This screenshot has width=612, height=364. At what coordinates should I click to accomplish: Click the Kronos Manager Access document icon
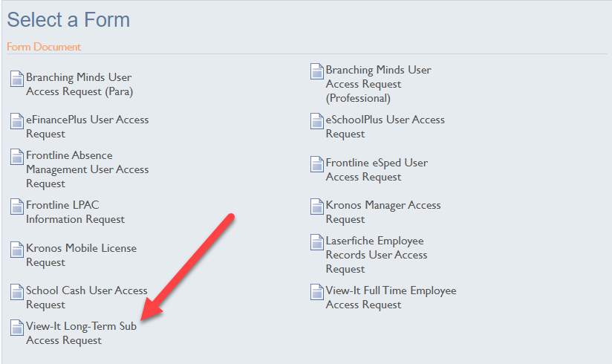coord(317,207)
